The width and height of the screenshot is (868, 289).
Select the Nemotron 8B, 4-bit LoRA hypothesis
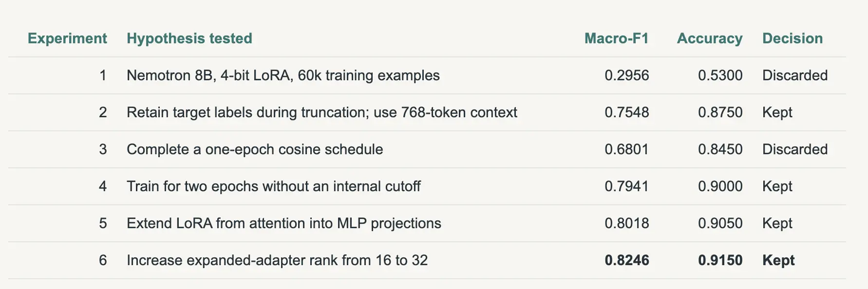point(283,75)
